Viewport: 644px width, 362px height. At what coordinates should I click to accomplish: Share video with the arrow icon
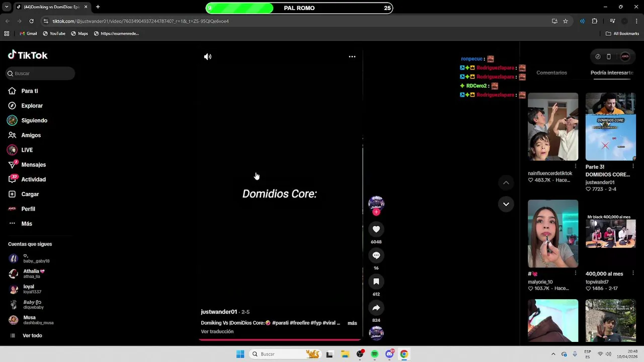pos(376,308)
